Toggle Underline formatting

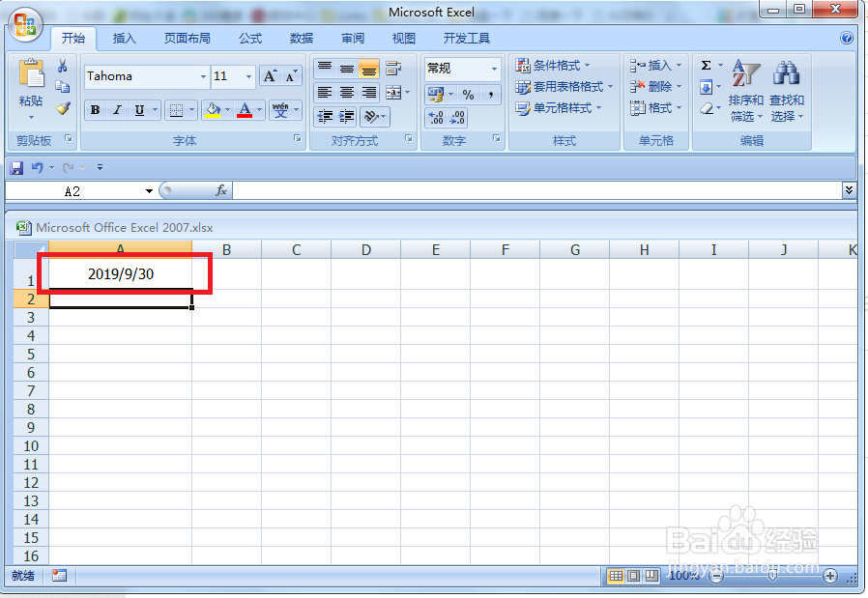click(x=139, y=110)
